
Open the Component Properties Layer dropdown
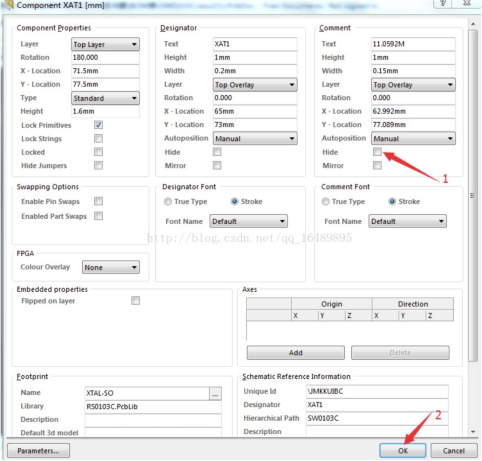tap(105, 44)
